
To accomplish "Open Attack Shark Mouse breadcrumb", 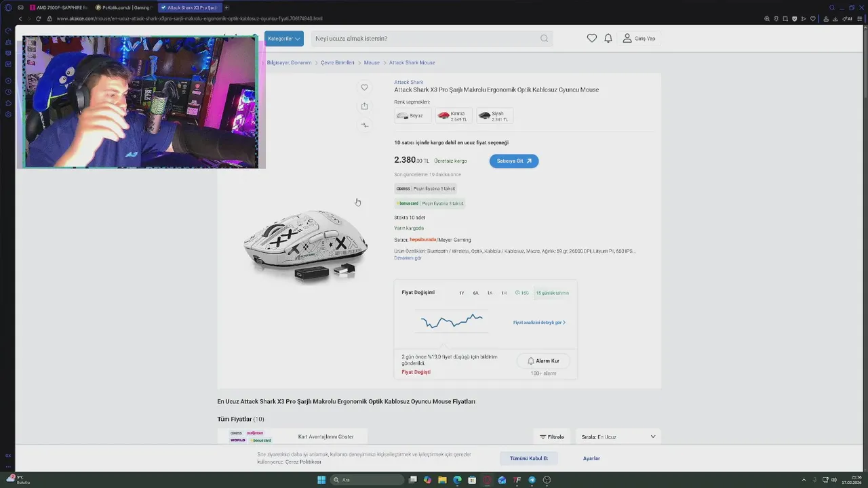I will click(412, 62).
